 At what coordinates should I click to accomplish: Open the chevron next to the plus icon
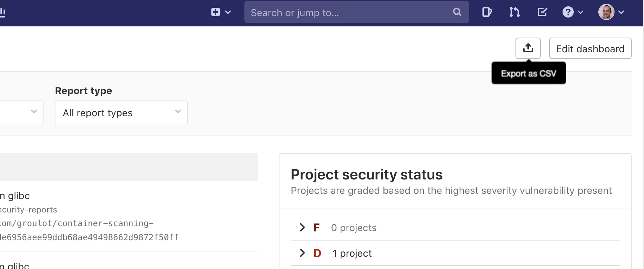[x=228, y=12]
